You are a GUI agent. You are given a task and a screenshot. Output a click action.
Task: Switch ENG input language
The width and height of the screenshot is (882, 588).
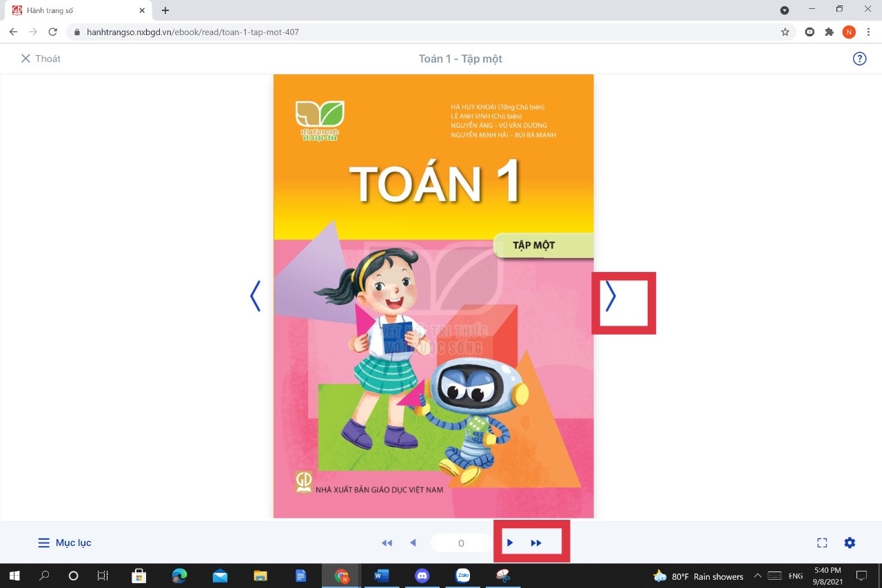pyautogui.click(x=796, y=576)
